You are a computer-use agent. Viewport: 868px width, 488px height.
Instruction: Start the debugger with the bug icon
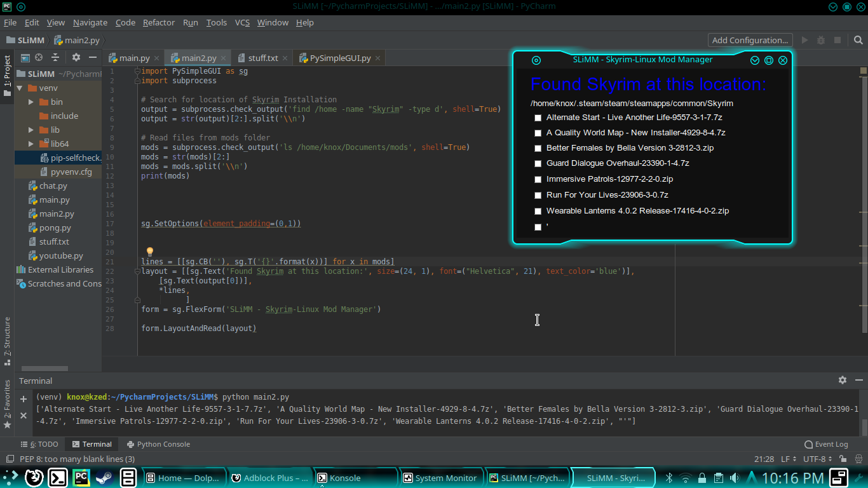(820, 39)
